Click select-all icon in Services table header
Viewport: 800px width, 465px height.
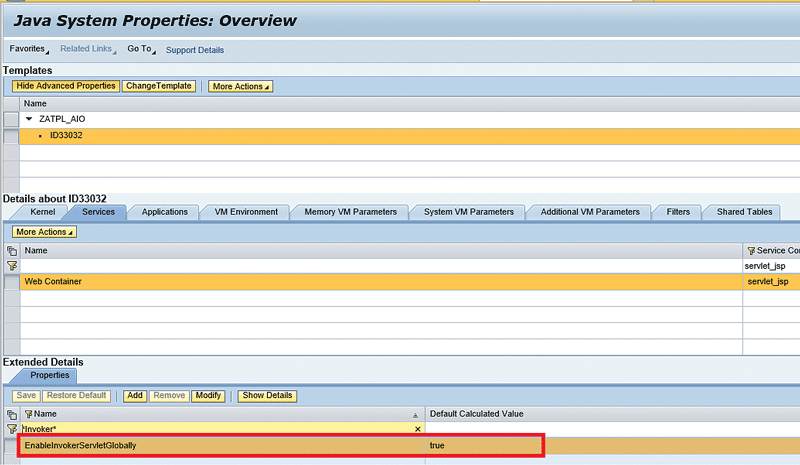coord(11,250)
